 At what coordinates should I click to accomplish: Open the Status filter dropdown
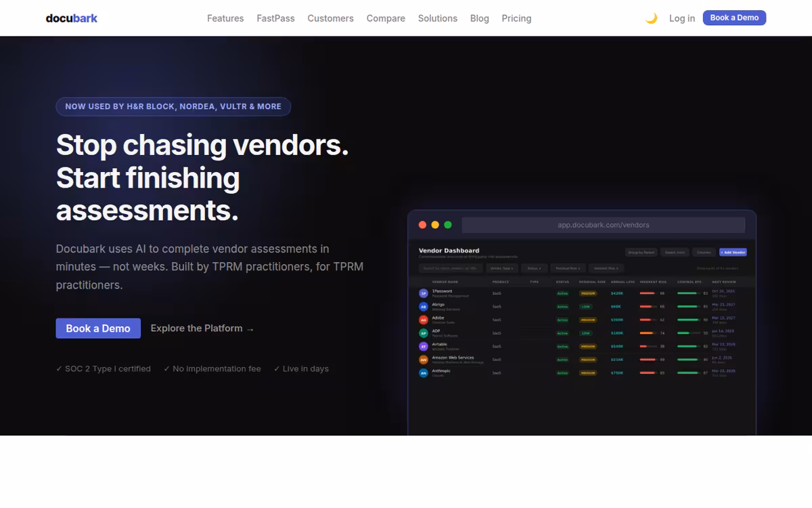(x=535, y=268)
